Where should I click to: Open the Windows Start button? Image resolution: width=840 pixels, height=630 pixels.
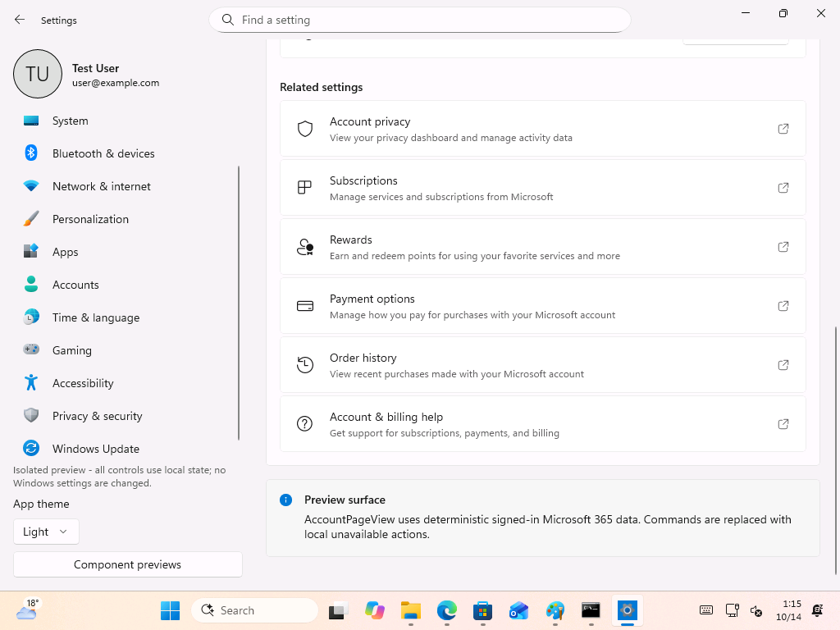click(x=171, y=610)
